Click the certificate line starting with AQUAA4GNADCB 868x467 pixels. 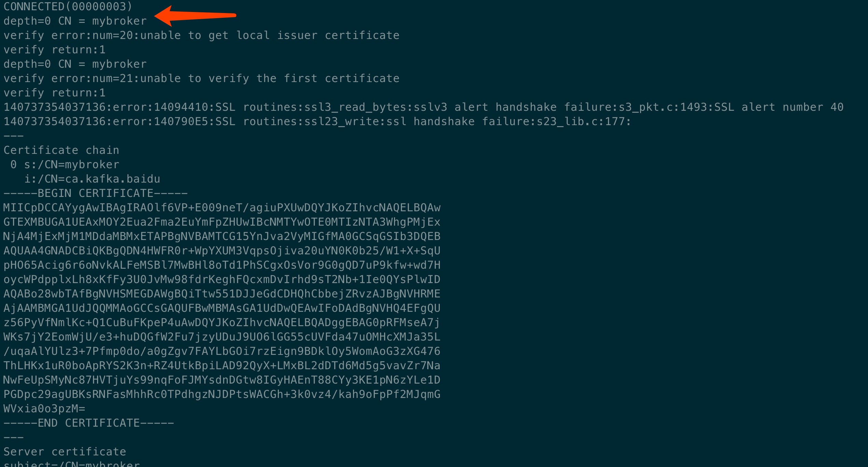click(222, 251)
